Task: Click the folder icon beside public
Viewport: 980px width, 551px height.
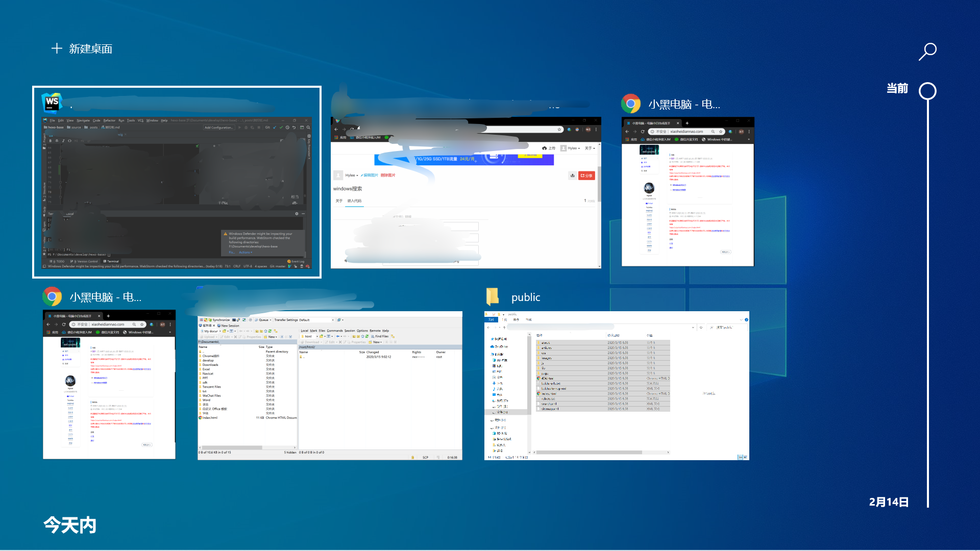Action: click(493, 297)
